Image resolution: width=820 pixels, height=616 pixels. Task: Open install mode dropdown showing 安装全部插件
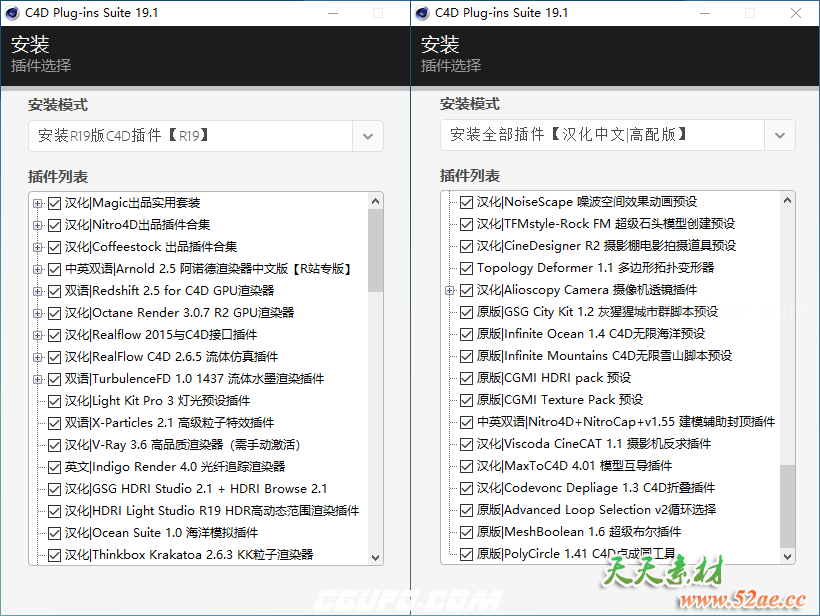[618, 135]
